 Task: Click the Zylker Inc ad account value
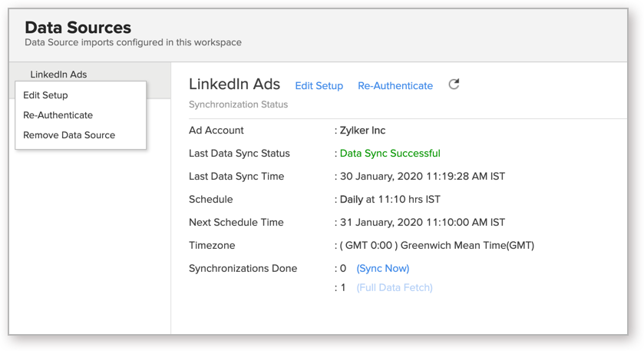tap(362, 131)
